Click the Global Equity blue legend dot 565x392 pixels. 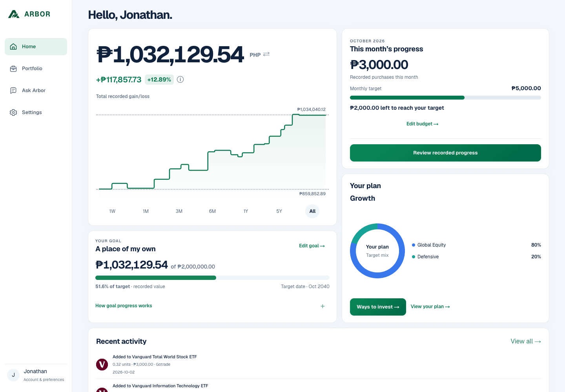[414, 245]
